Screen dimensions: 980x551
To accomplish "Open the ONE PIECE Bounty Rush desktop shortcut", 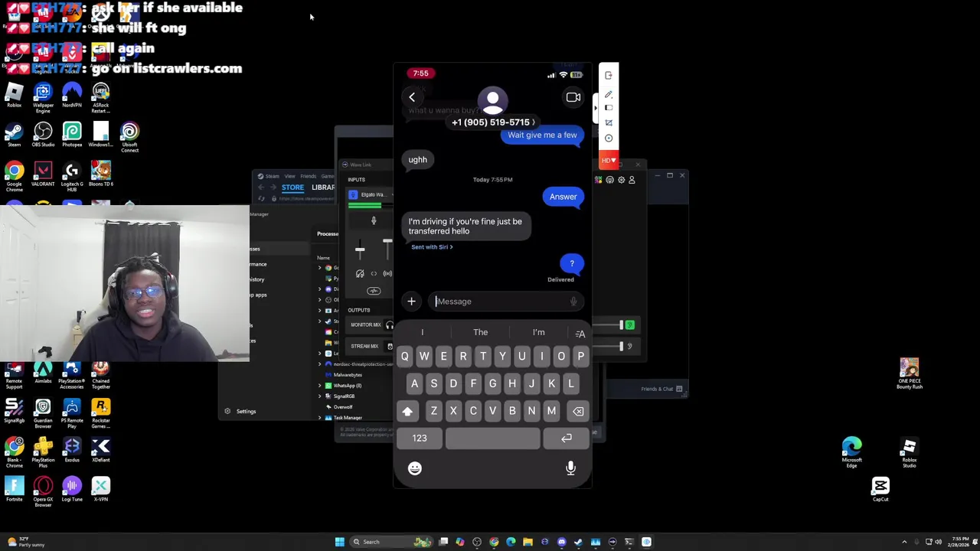I will [x=910, y=373].
